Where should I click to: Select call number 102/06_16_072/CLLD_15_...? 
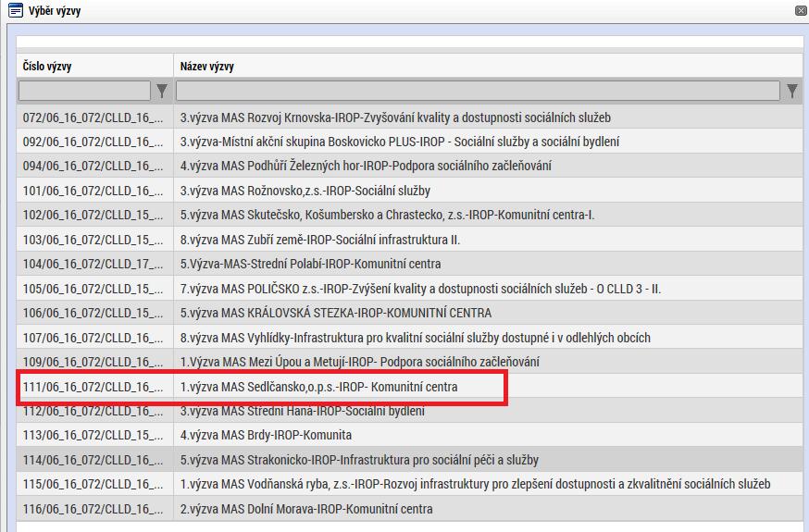click(93, 215)
